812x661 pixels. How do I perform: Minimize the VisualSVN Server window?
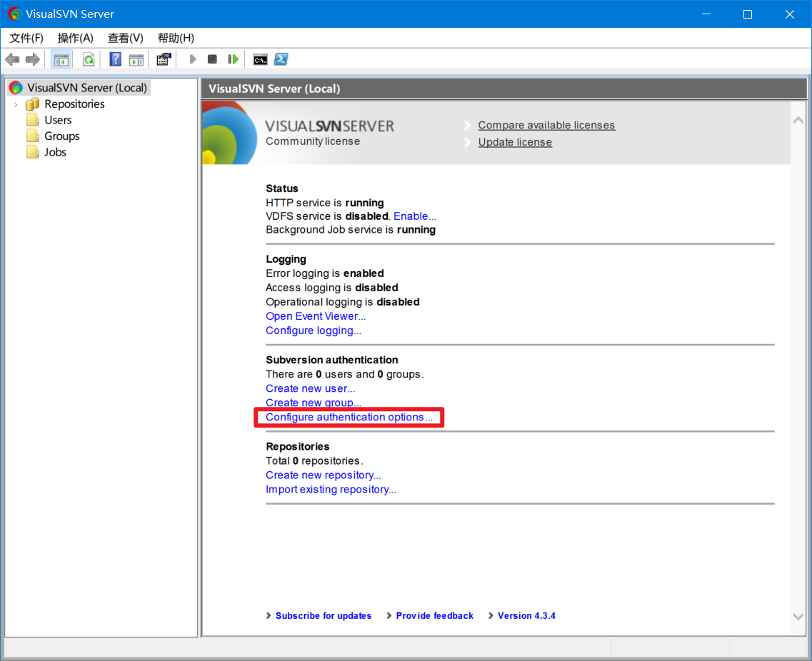(x=706, y=14)
